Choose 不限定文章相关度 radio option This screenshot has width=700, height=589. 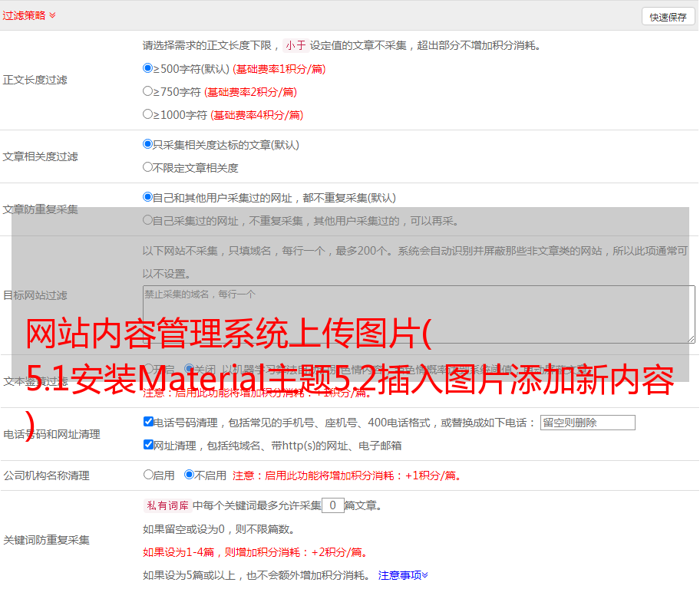click(148, 167)
